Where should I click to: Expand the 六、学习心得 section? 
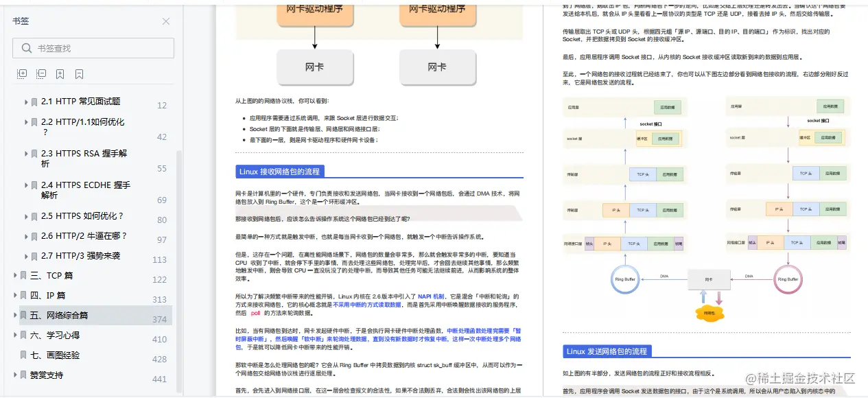[14, 335]
